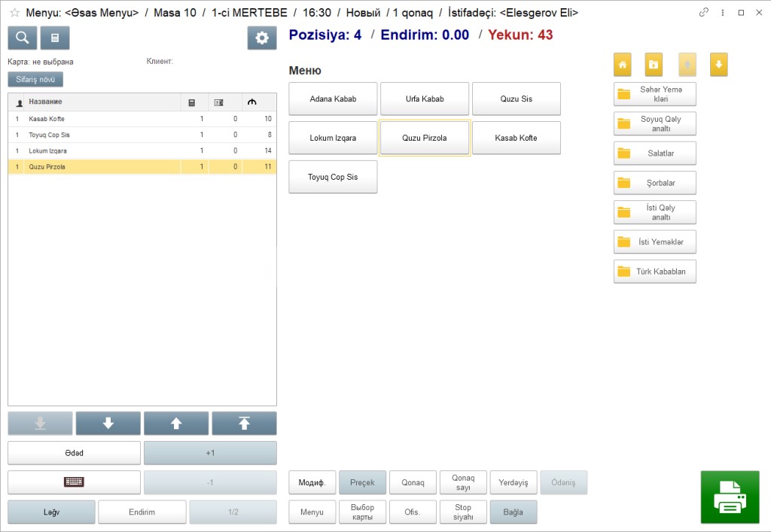Open the calculator icon button
Image resolution: width=771 pixels, height=532 pixels.
coord(55,38)
